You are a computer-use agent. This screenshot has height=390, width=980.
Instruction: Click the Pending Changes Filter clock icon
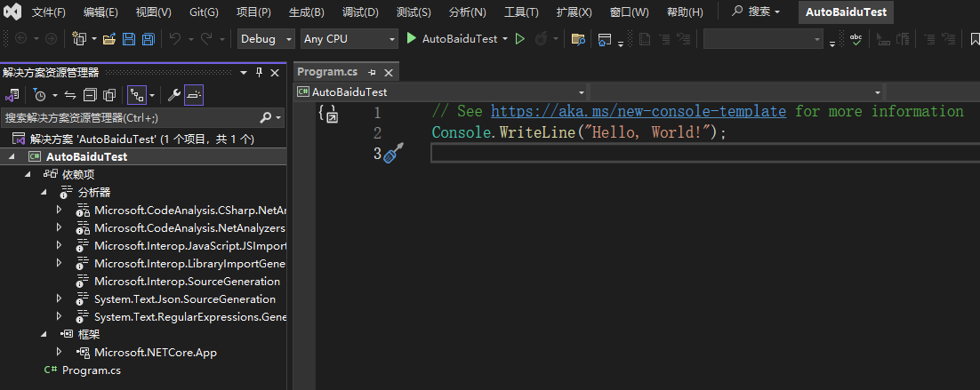40,95
